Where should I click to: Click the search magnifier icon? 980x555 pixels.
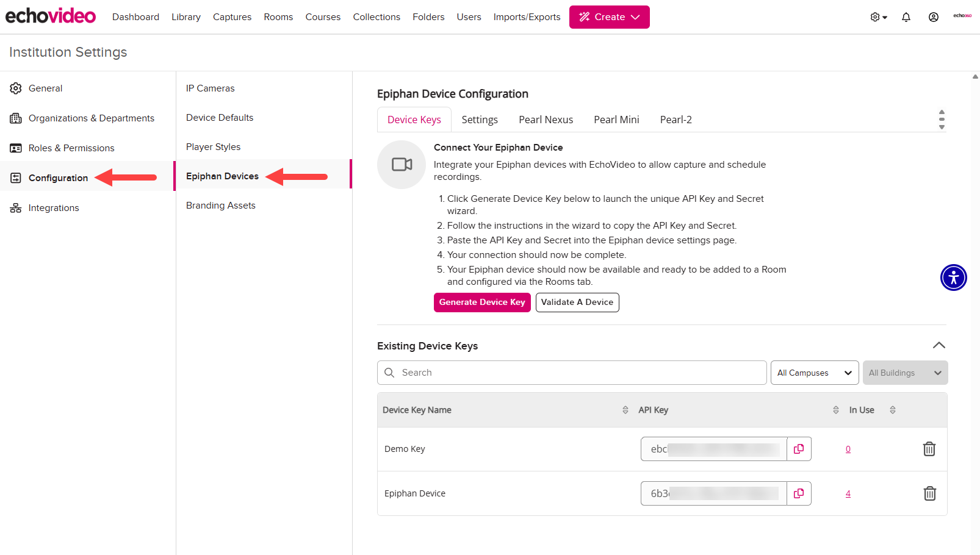point(389,373)
